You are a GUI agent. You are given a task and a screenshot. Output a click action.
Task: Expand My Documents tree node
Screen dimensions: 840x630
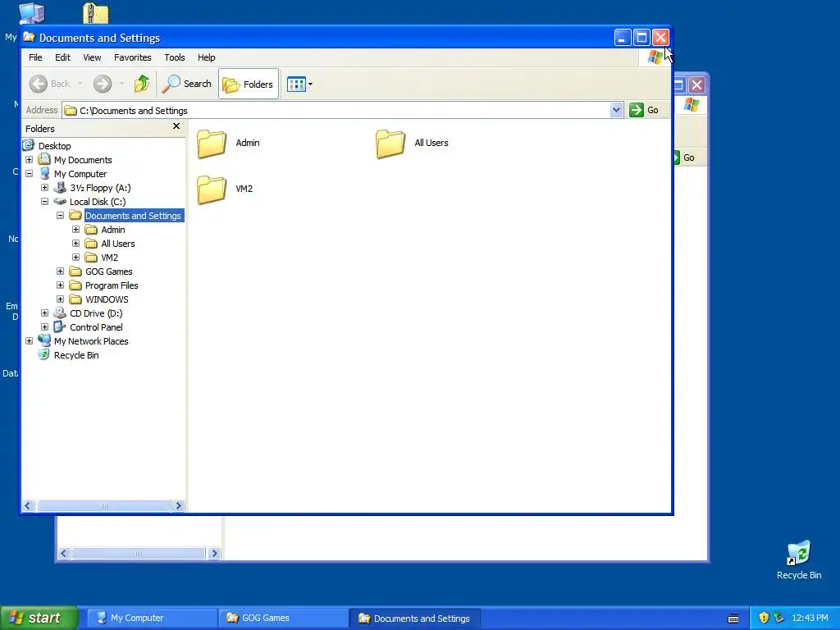coord(29,160)
